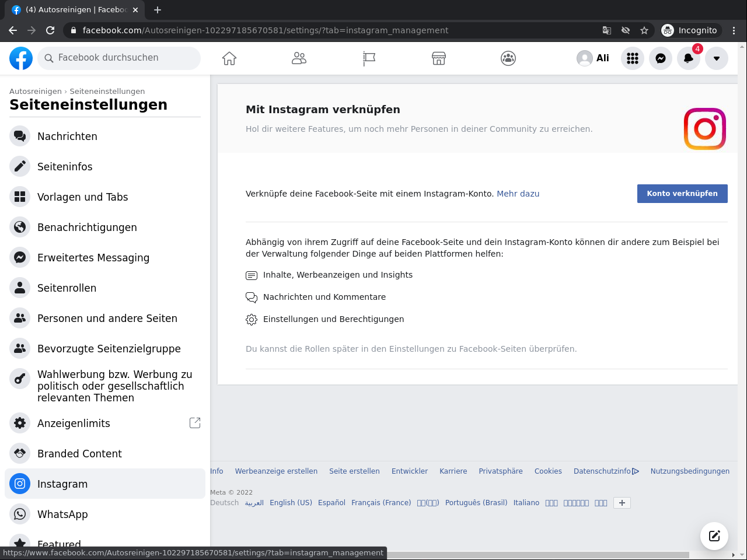This screenshot has height=560, width=747.
Task: Click the plus button for more languages
Action: coord(622,503)
